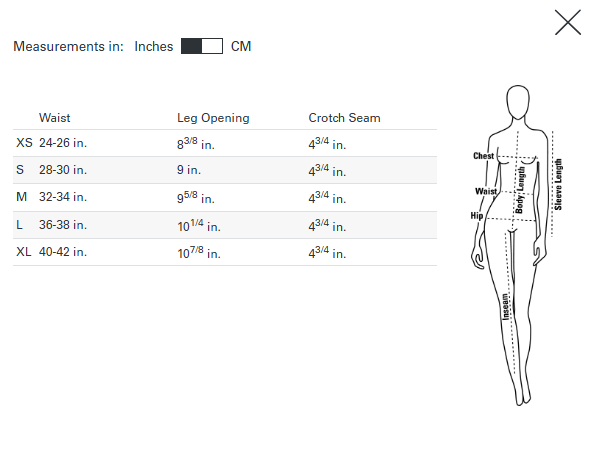Select the XS size row label
The height and width of the screenshot is (465, 597).
[x=24, y=143]
